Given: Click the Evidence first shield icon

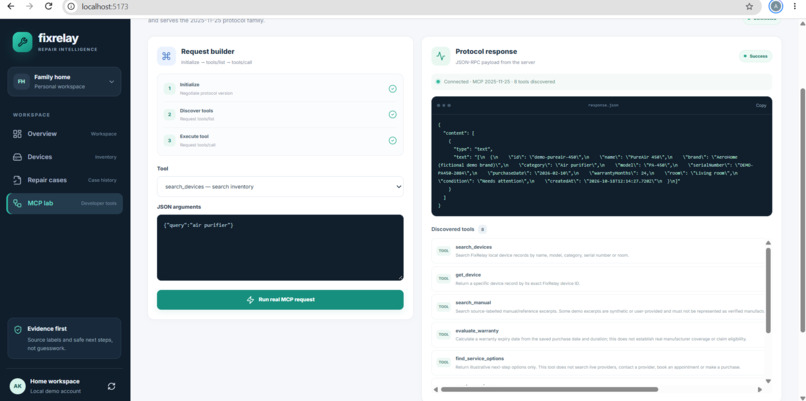Looking at the screenshot, I should click(18, 330).
